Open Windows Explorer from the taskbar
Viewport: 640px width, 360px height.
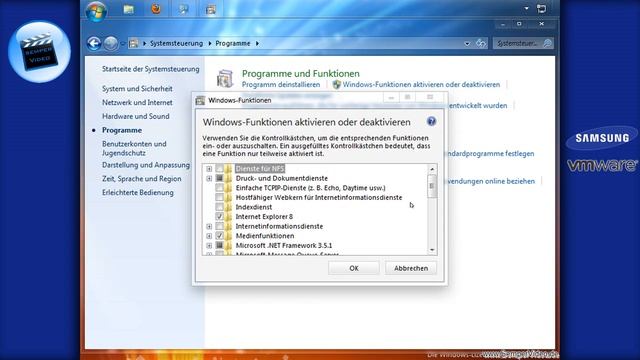129,9
